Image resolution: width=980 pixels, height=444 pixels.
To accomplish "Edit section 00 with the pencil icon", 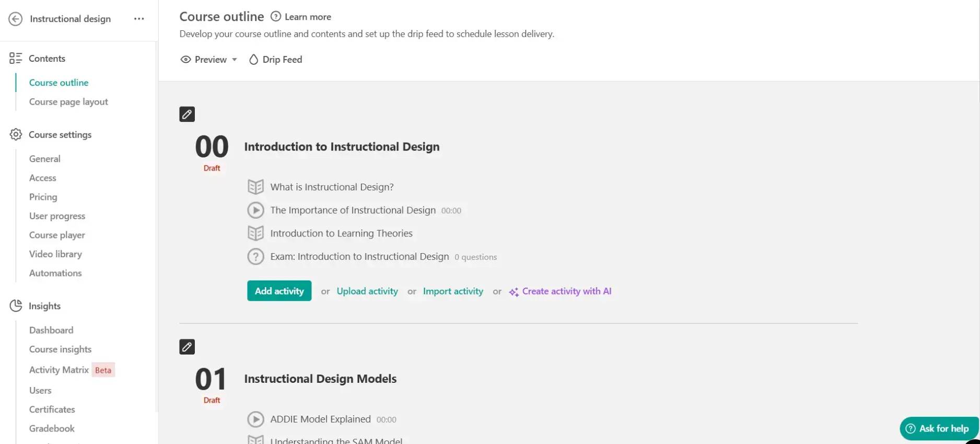I will (x=187, y=114).
